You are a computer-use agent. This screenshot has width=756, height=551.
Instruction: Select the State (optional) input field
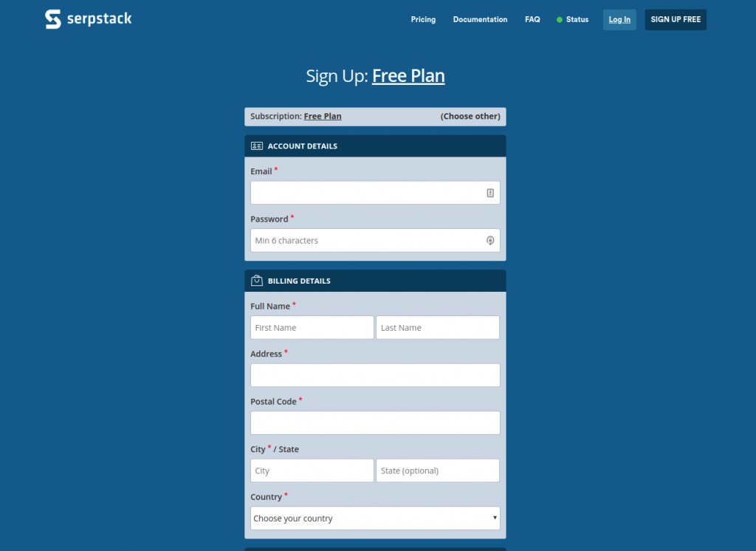438,470
